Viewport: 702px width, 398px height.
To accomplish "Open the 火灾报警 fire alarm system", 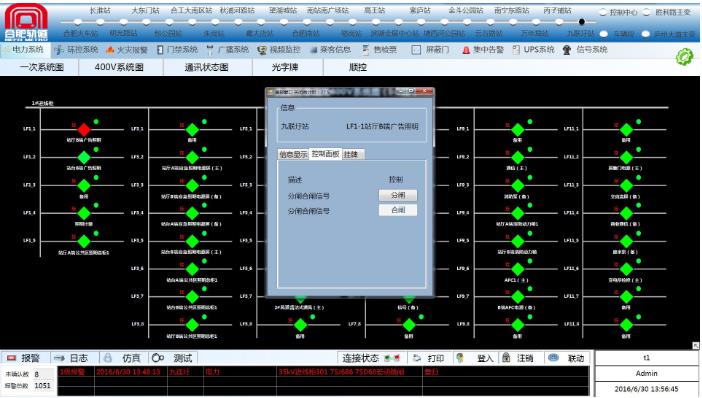I will (x=127, y=50).
